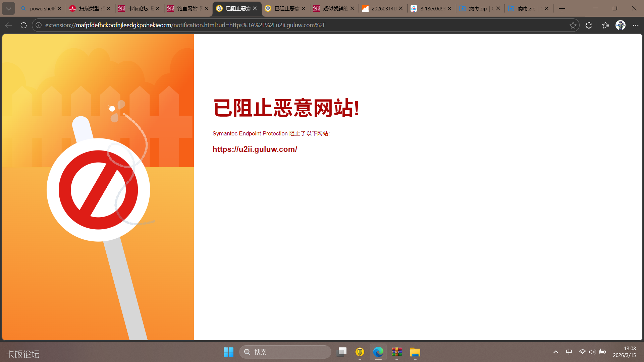Open Settings and more ellipsis menu

click(x=636, y=25)
